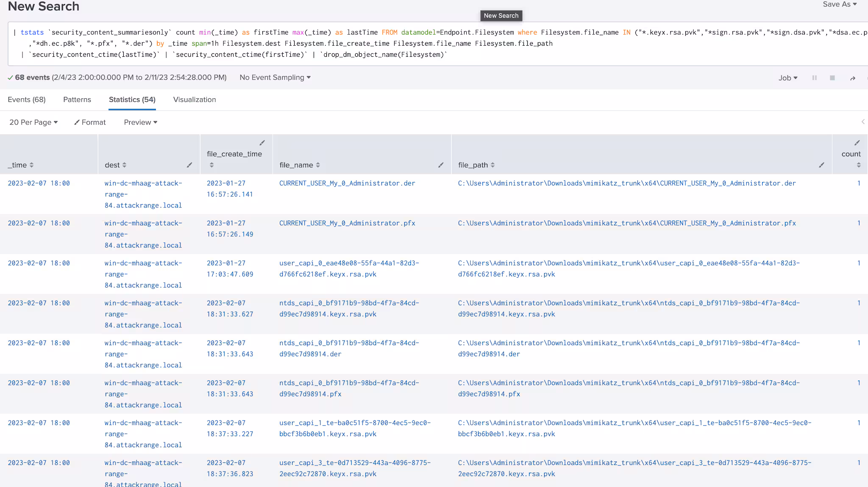Click pencil icon in file_create_time column header
The width and height of the screenshot is (868, 487).
coord(262,143)
